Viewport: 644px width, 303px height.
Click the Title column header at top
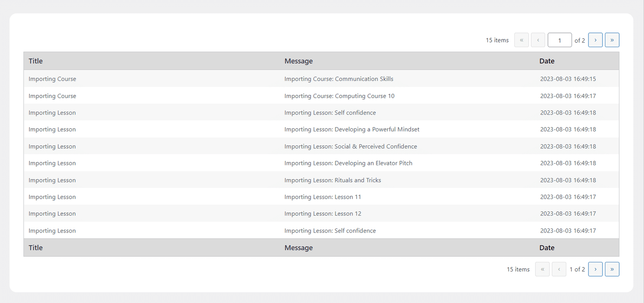coord(35,61)
